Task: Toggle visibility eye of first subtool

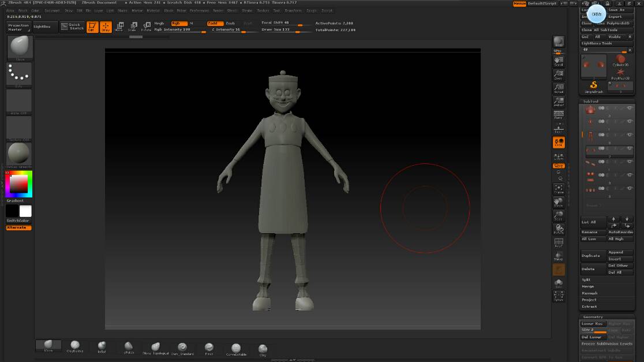Action: click(630, 108)
